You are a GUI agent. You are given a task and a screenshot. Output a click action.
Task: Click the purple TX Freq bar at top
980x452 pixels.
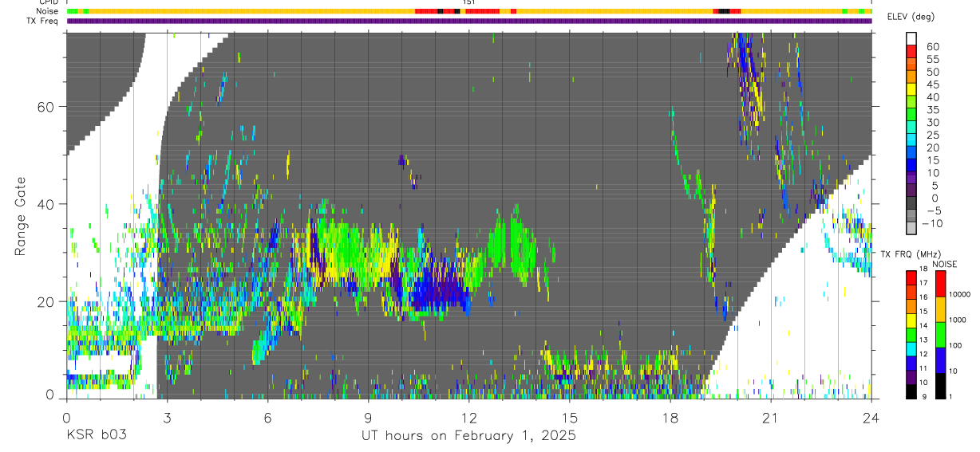(x=469, y=21)
